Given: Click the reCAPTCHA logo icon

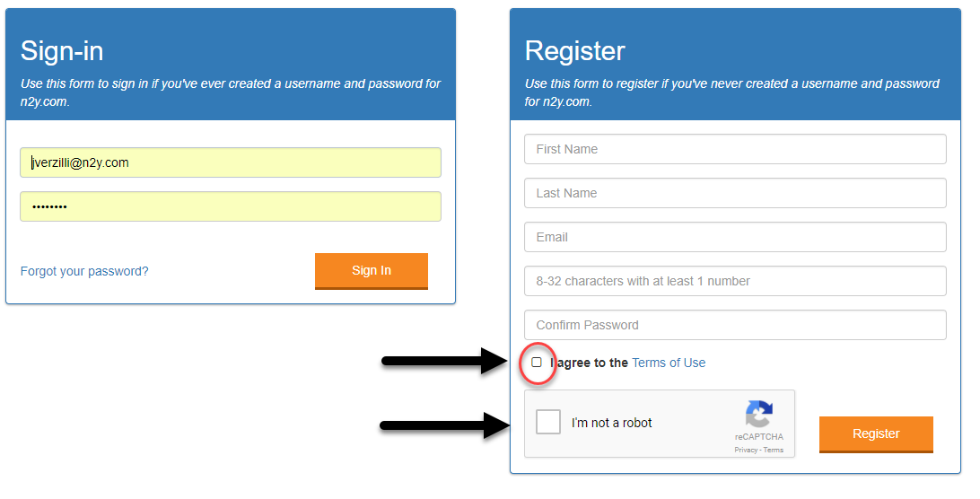Looking at the screenshot, I should point(758,415).
